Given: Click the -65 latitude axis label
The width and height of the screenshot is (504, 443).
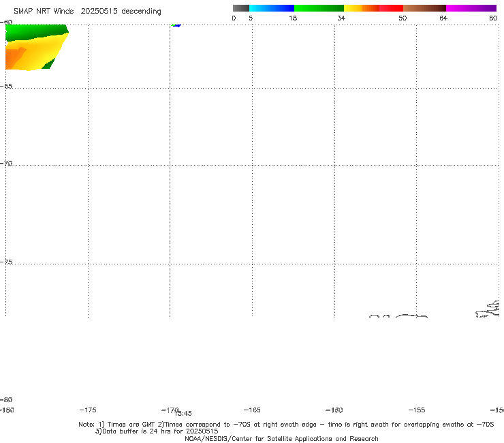Looking at the screenshot, I should tap(6, 87).
